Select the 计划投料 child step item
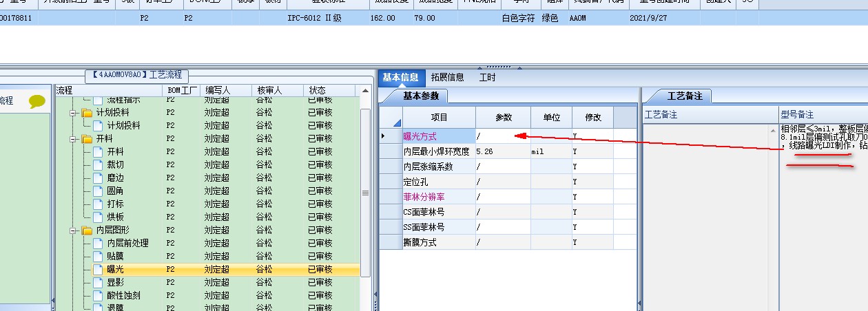Image resolution: width=868 pixels, height=311 pixels. pyautogui.click(x=123, y=125)
